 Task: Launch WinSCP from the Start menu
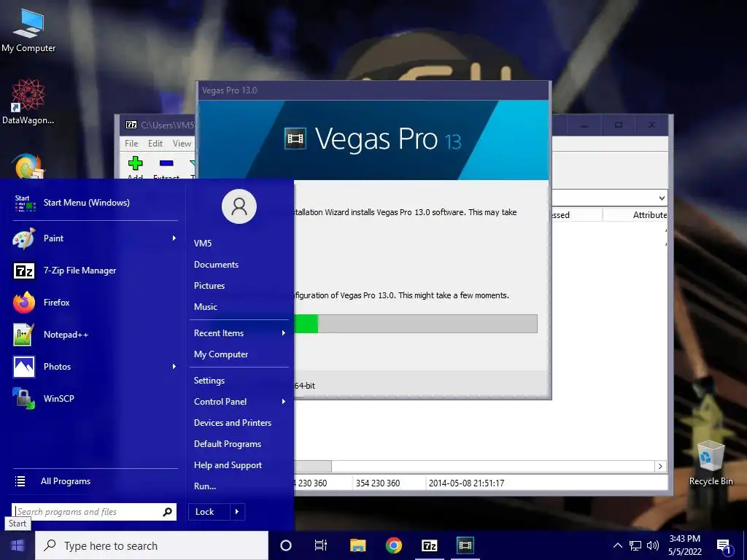coord(94,399)
